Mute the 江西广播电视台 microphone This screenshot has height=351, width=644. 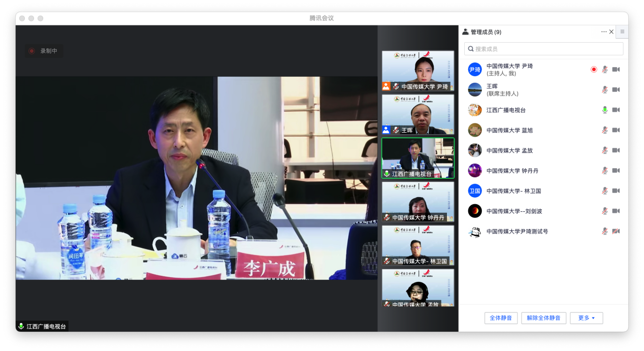pos(604,110)
